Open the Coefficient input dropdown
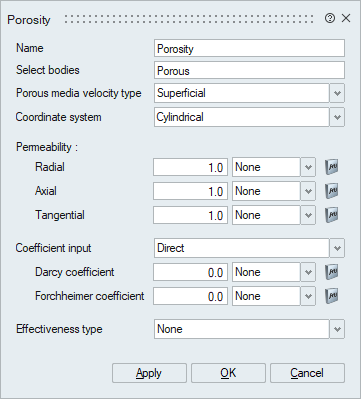 (337, 248)
